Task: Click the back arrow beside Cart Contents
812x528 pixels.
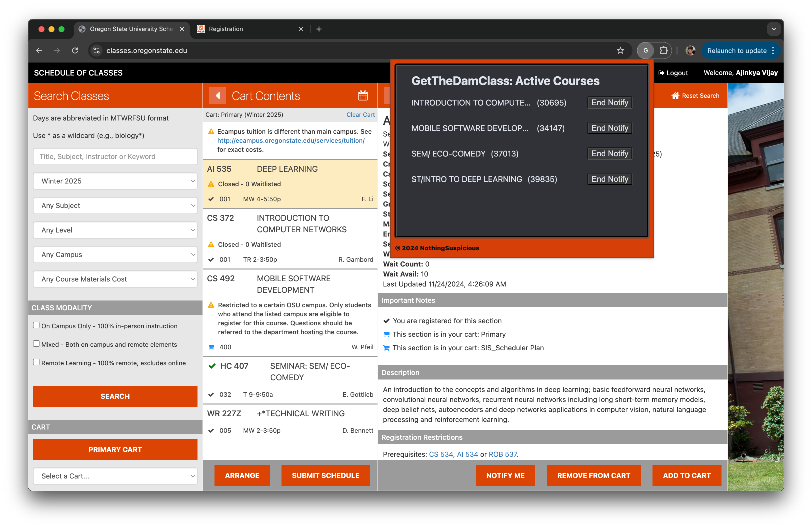Action: point(217,95)
